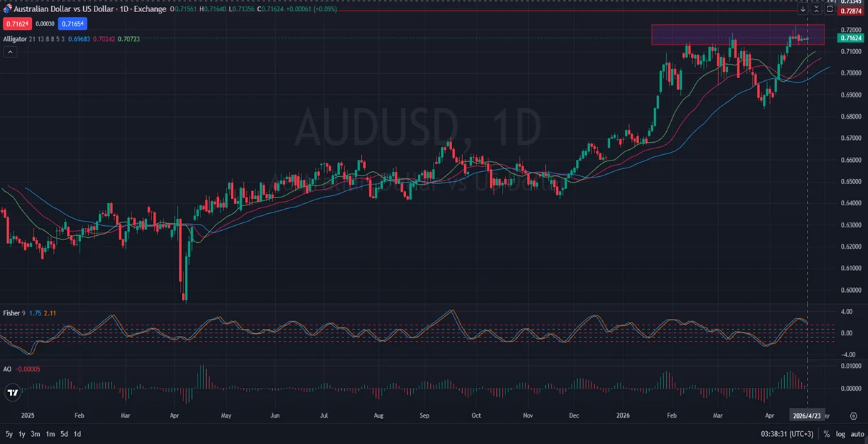The width and height of the screenshot is (868, 444).
Task: Toggle auto scale mode
Action: (857, 433)
